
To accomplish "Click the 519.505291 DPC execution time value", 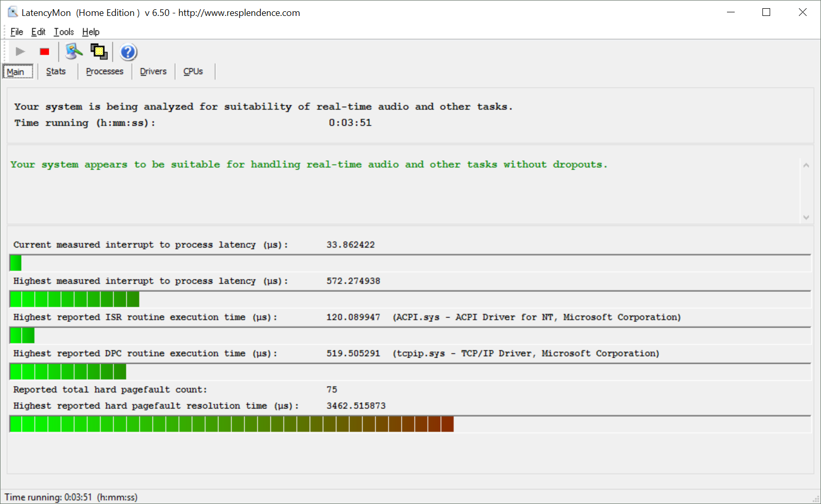I will [353, 353].
